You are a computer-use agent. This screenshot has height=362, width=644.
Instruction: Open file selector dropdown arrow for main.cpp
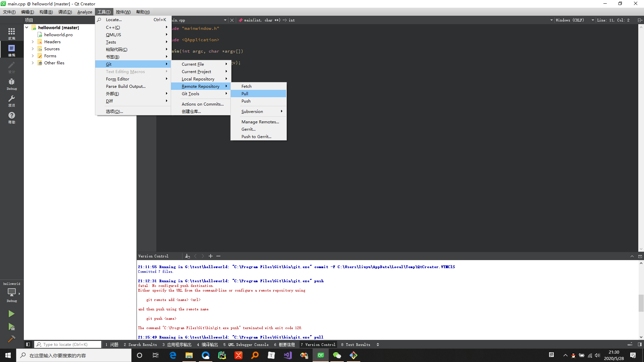[225, 20]
